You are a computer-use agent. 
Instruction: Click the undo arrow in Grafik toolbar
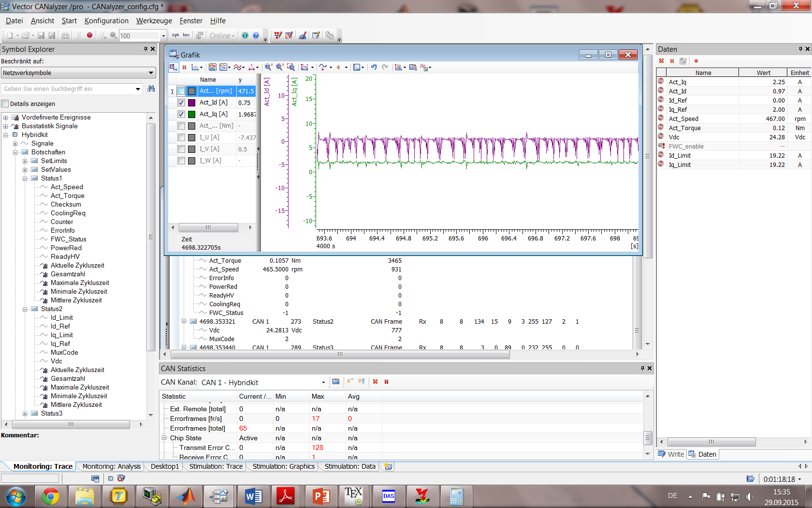(374, 68)
